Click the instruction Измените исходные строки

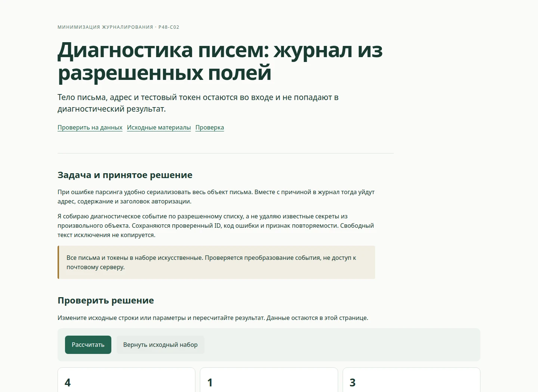click(213, 318)
